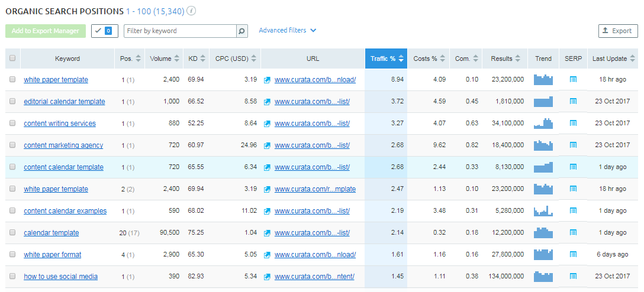The image size is (644, 292).
Task: Open the content marketing agency keyword link
Action: pos(63,145)
